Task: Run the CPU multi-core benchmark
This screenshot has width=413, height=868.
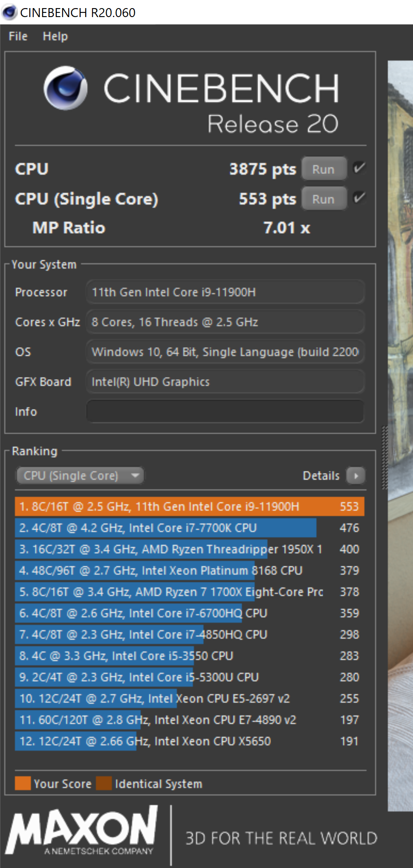Action: (x=324, y=169)
